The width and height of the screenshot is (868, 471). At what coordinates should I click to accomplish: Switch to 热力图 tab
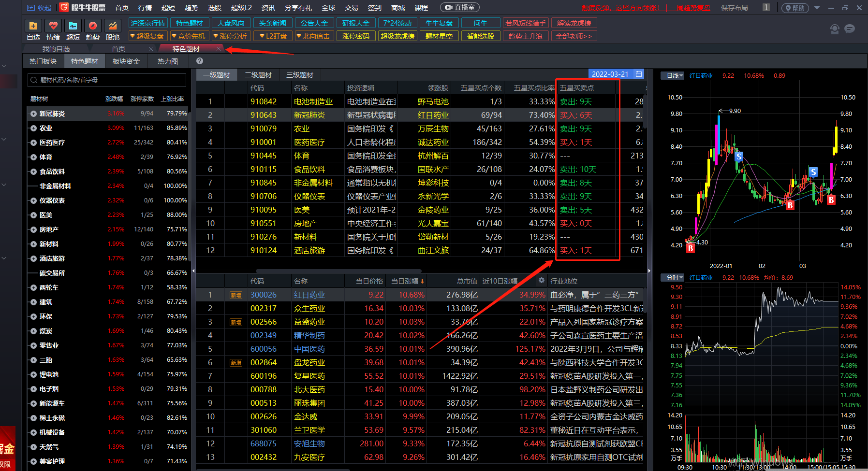click(x=168, y=61)
